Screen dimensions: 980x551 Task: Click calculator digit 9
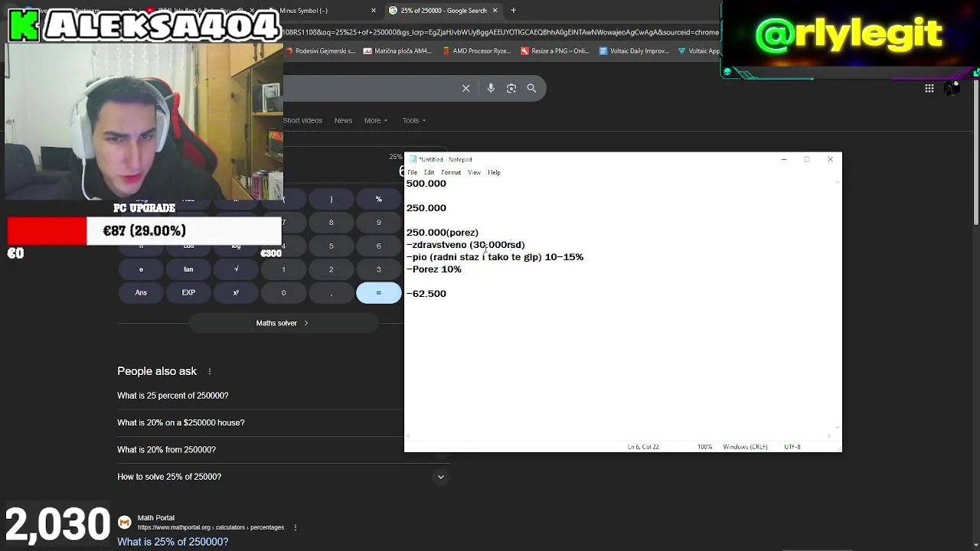tap(378, 222)
